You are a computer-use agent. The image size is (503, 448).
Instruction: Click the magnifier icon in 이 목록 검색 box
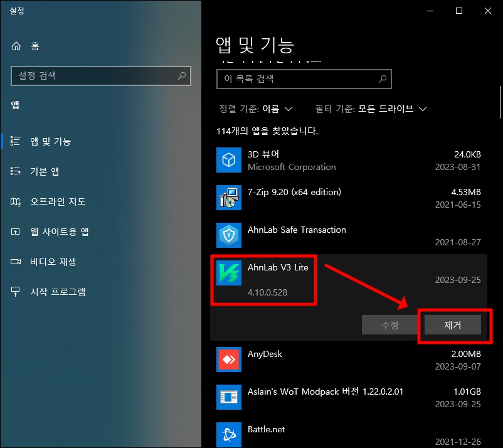pos(383,79)
